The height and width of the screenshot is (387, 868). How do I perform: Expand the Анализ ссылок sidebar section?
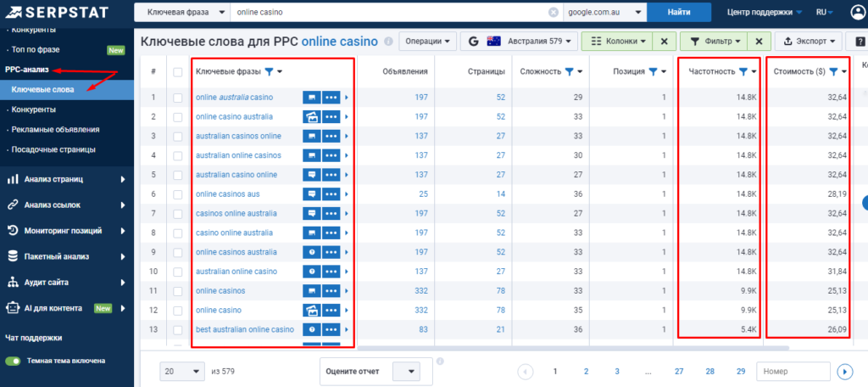coord(66,205)
